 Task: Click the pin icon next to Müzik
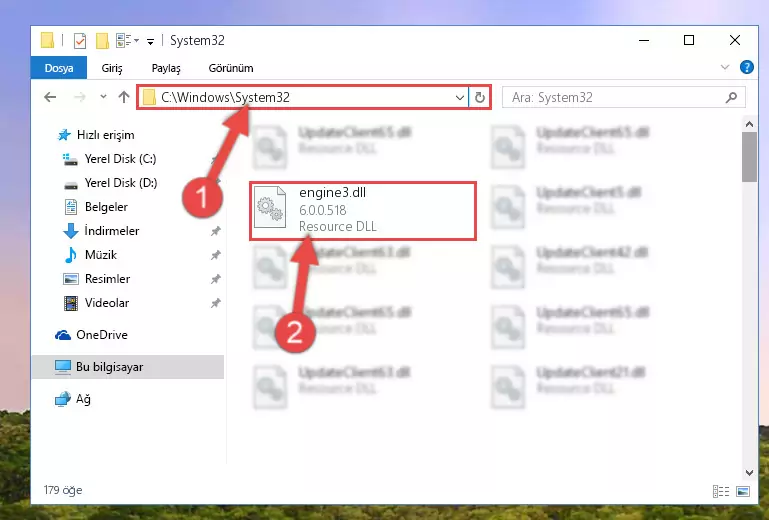point(215,255)
